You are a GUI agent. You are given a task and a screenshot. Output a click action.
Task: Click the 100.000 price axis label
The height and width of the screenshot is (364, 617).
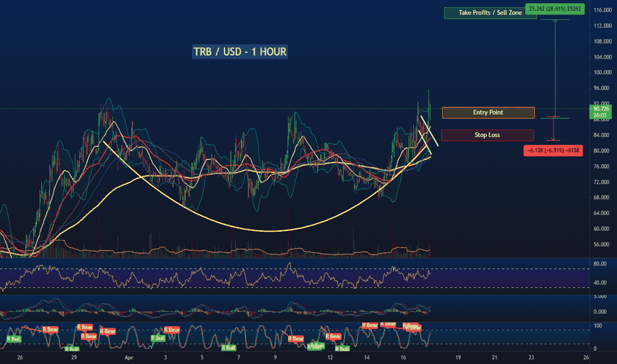coord(602,72)
